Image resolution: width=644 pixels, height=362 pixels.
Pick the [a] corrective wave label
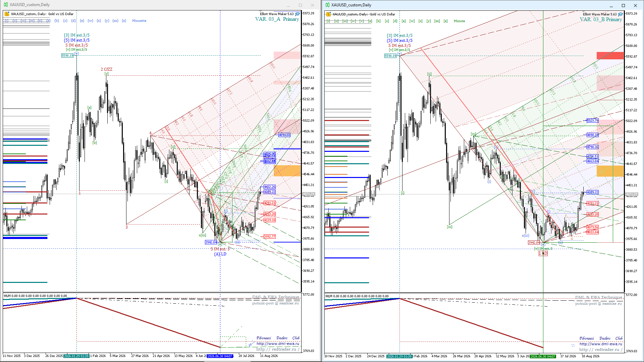point(370,21)
